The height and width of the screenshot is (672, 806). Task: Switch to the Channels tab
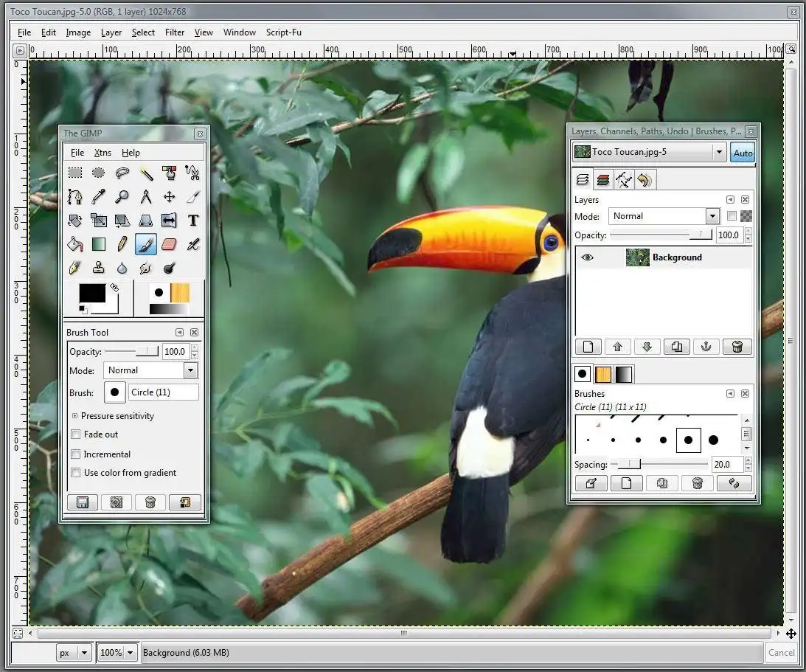(603, 180)
